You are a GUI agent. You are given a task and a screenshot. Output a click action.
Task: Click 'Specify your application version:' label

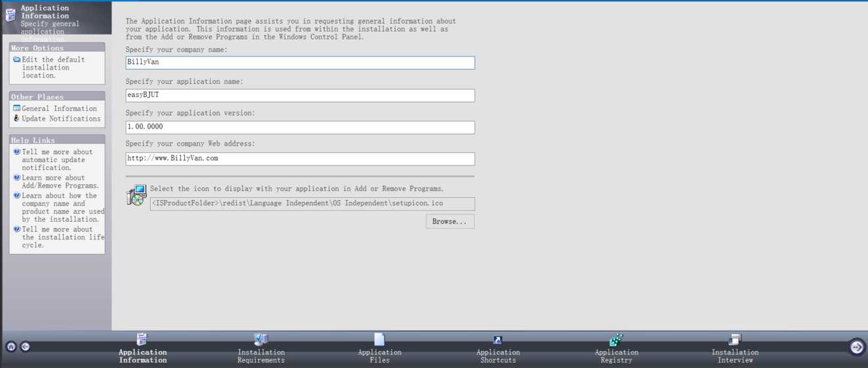(x=190, y=113)
